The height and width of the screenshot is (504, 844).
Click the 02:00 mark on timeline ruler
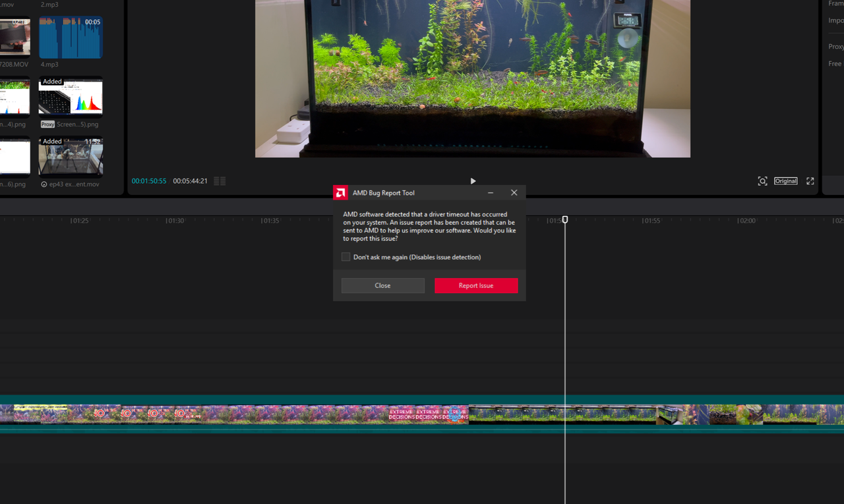pos(746,221)
